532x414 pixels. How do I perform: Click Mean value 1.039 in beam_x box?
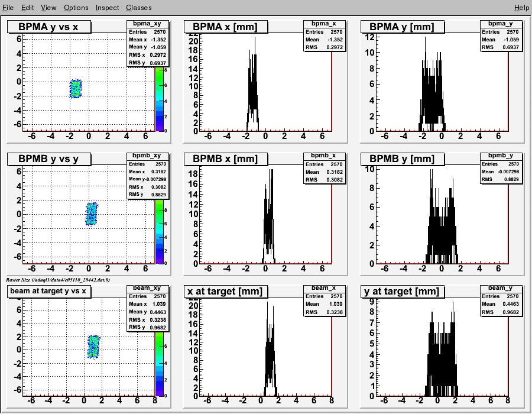(336, 304)
